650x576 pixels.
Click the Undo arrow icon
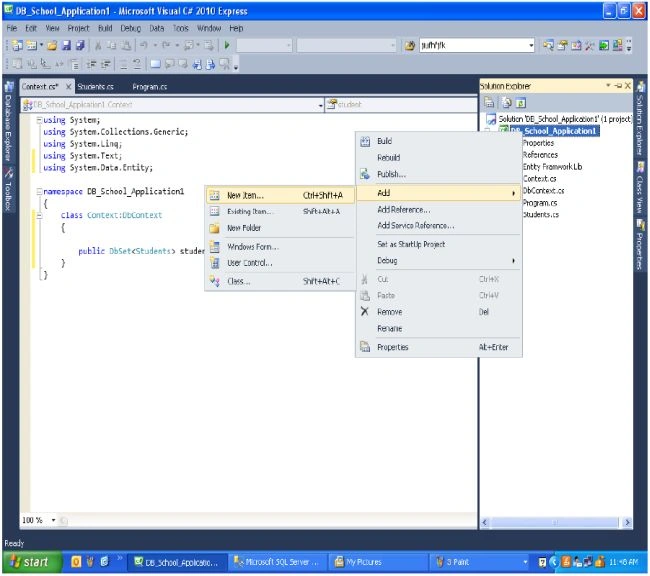coord(143,45)
